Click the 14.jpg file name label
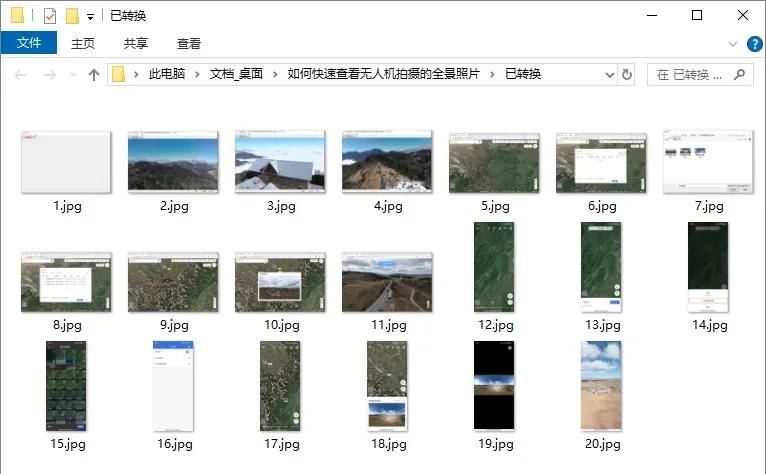The image size is (766, 474). tap(710, 325)
